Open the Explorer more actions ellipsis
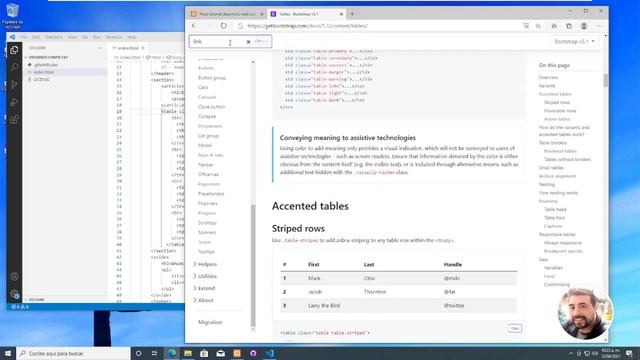Viewport: 640px width, 360px height. (100, 48)
